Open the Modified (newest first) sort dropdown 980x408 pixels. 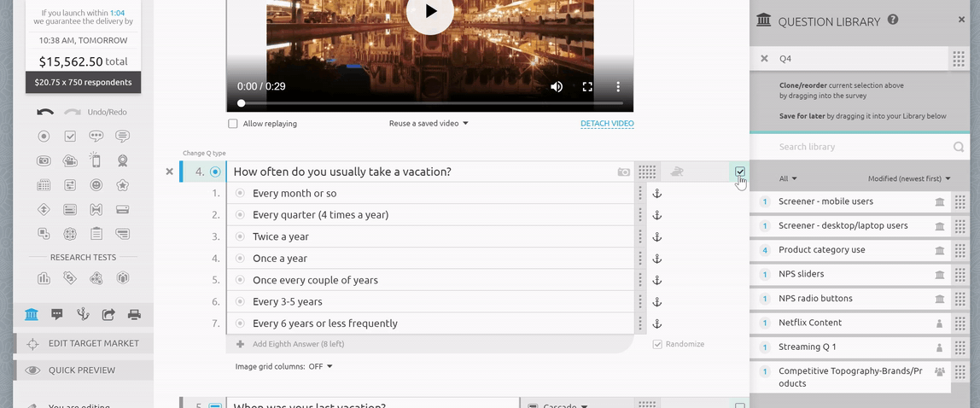coord(909,178)
